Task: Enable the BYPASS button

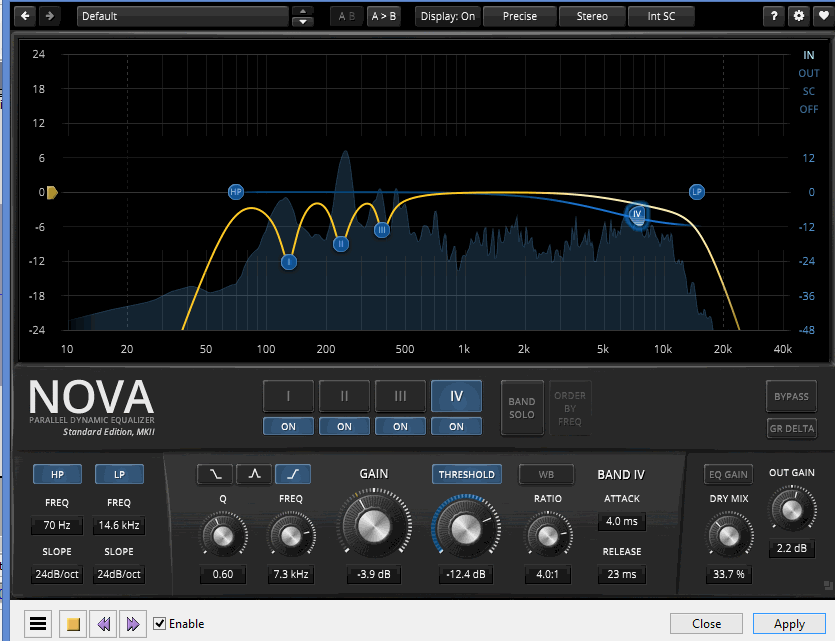Action: [x=791, y=396]
